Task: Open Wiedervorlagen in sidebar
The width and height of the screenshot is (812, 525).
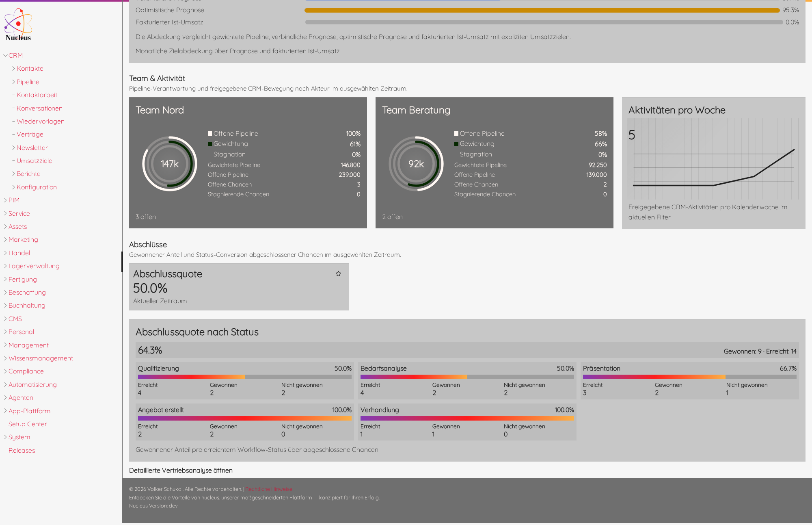Action: [41, 121]
